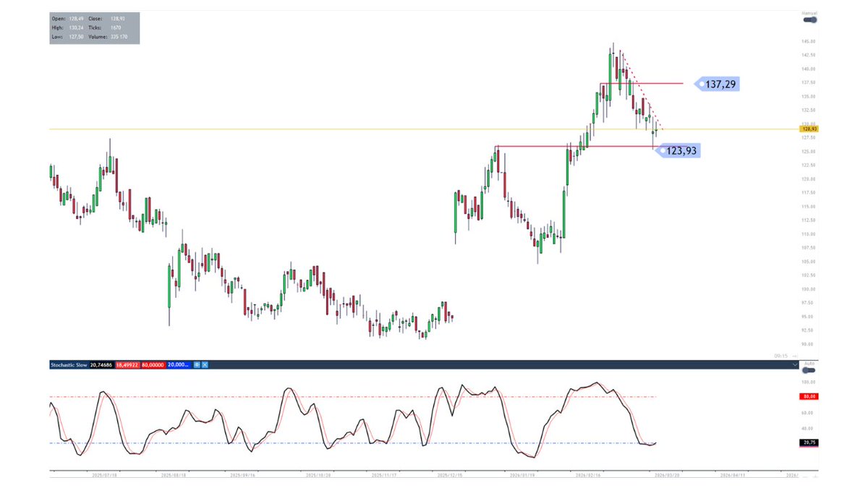This screenshot has width=868, height=488.
Task: Select the yellow current price line
Action: (423, 129)
